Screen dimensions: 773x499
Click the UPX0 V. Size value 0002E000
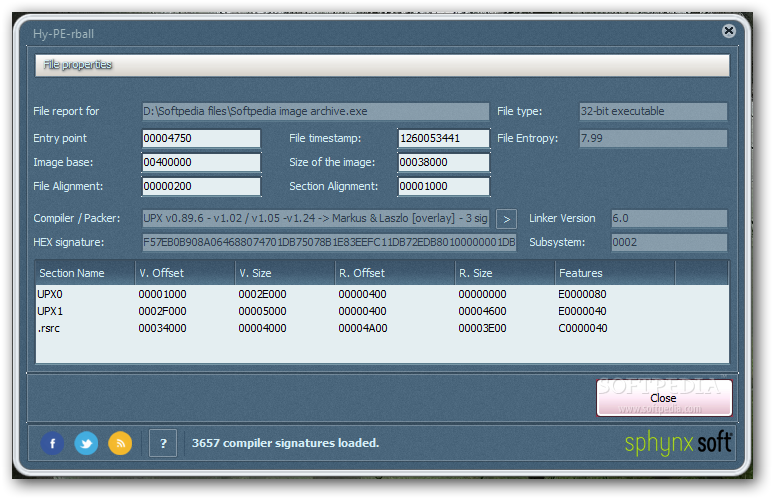tap(262, 294)
